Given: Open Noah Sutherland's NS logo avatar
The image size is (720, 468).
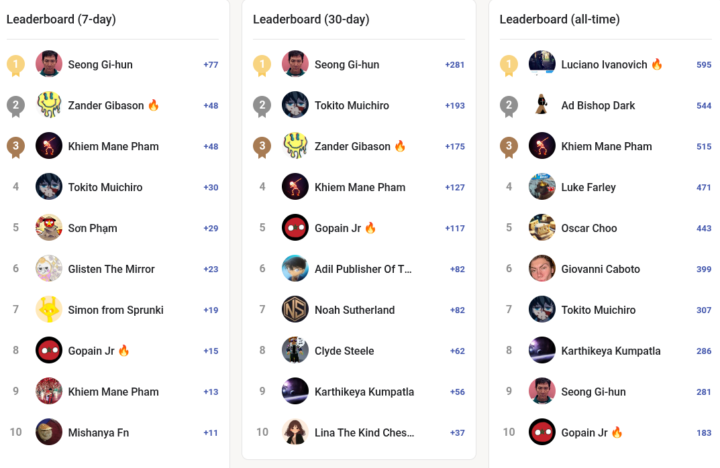Looking at the screenshot, I should (295, 310).
